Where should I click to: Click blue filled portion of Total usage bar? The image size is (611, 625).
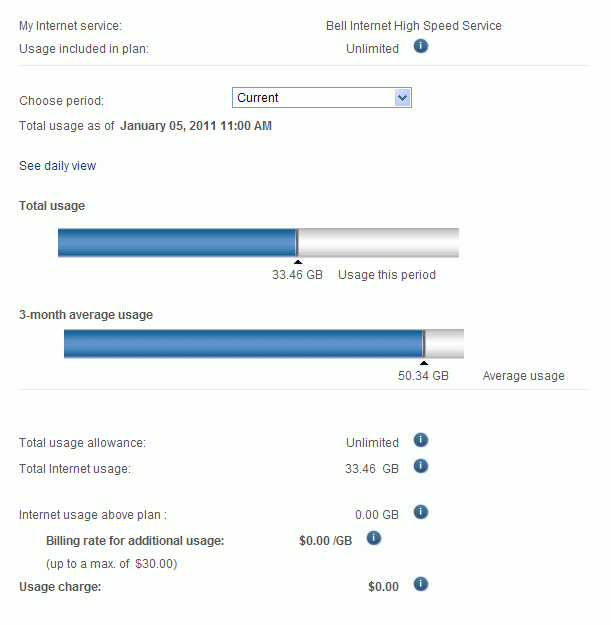(177, 243)
